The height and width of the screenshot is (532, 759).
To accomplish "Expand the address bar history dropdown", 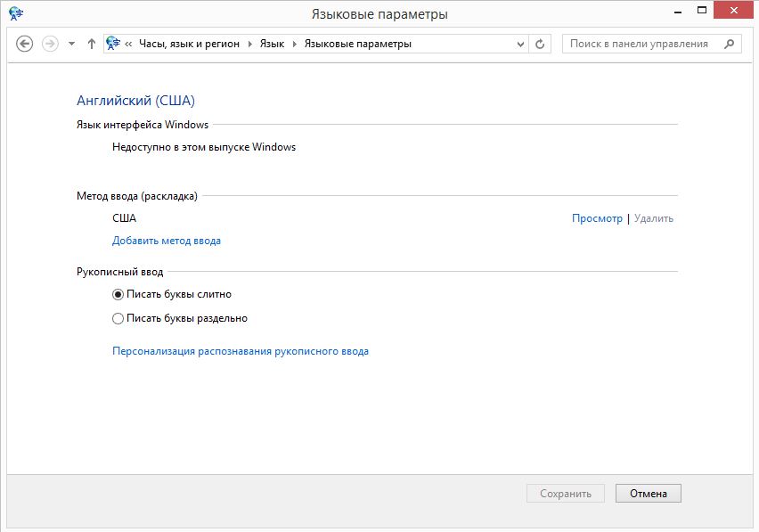I will pyautogui.click(x=521, y=44).
